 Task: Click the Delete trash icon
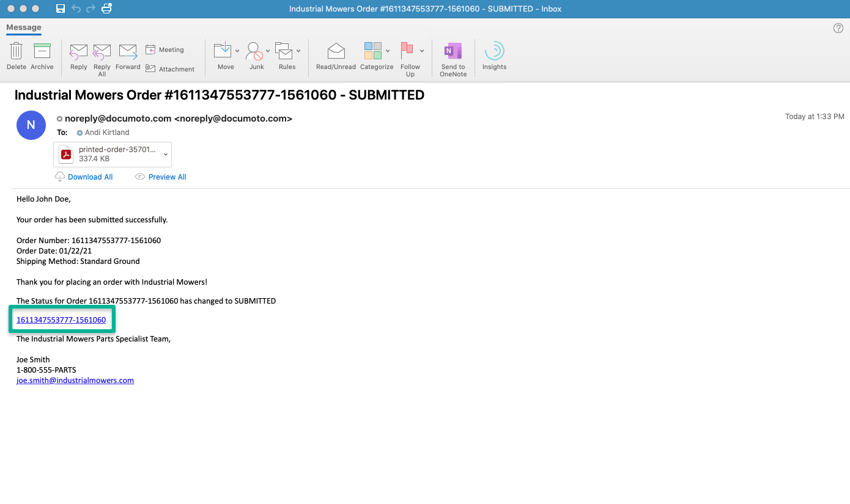coord(17,51)
